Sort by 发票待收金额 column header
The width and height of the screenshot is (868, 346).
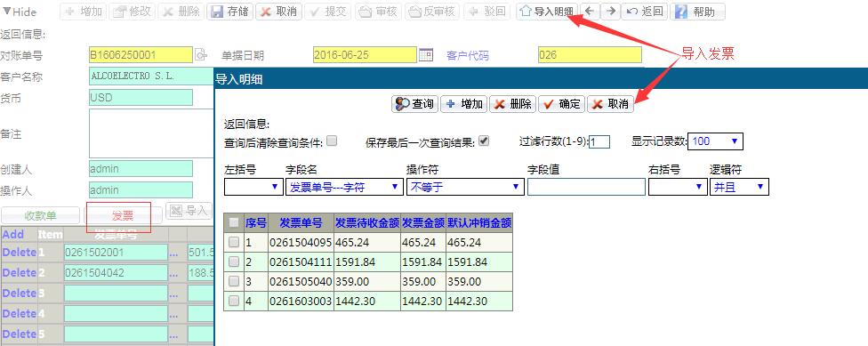[367, 223]
